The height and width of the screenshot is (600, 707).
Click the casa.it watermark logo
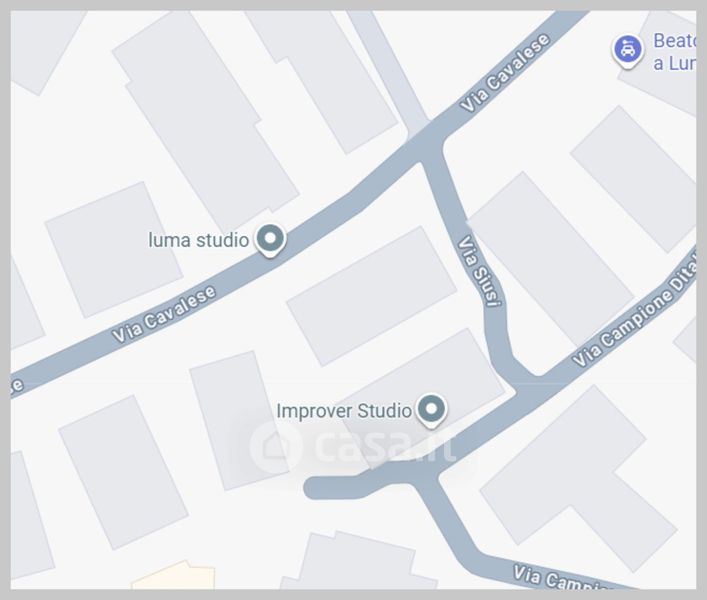pyautogui.click(x=352, y=446)
